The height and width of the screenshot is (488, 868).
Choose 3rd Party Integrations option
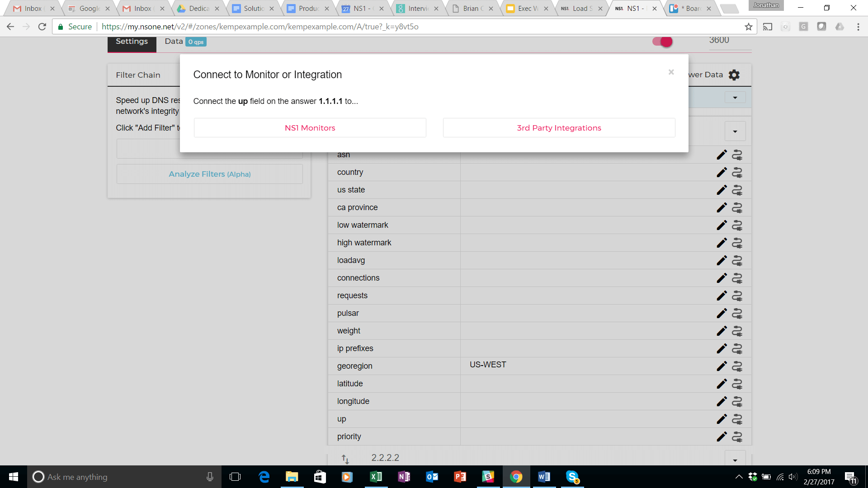(x=559, y=128)
